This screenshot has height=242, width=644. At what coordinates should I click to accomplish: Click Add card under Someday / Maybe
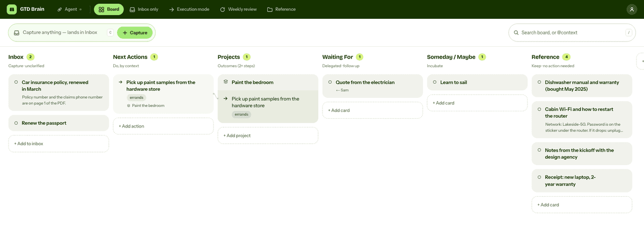(x=477, y=103)
